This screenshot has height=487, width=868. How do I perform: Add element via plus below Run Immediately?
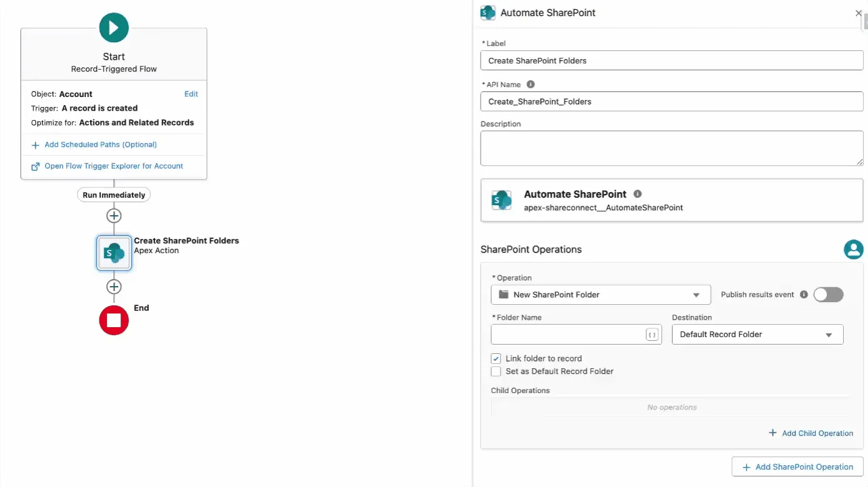tap(114, 216)
